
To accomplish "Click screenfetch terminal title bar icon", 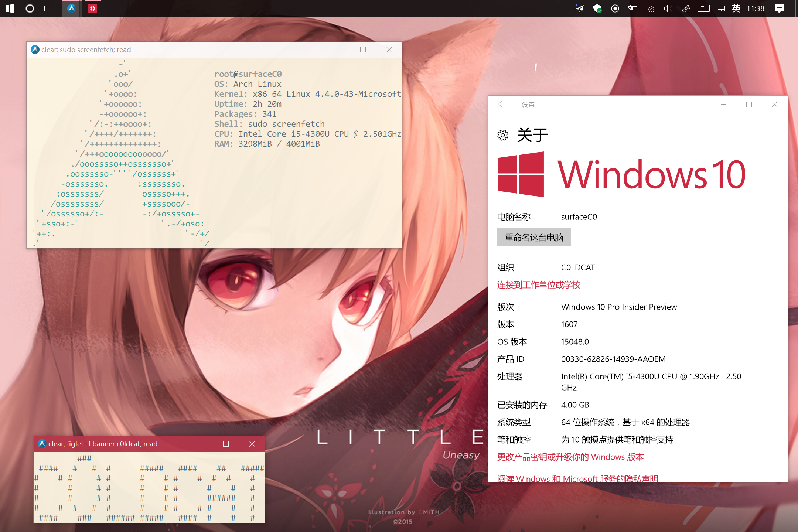I will (x=35, y=50).
